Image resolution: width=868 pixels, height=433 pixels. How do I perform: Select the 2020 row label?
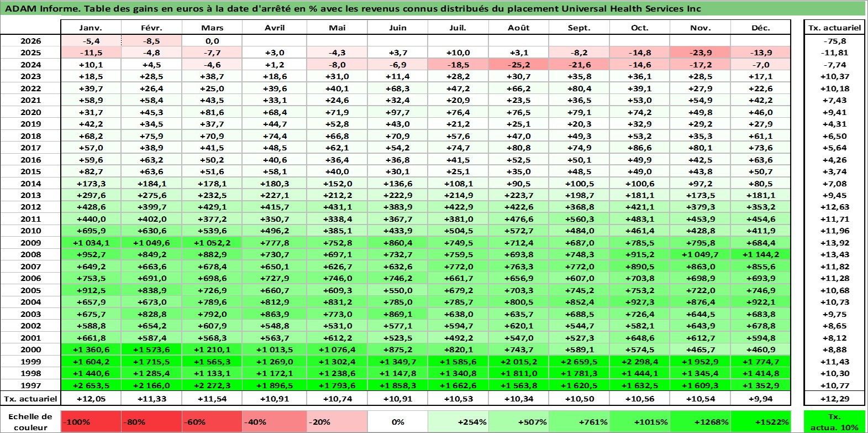click(x=30, y=112)
